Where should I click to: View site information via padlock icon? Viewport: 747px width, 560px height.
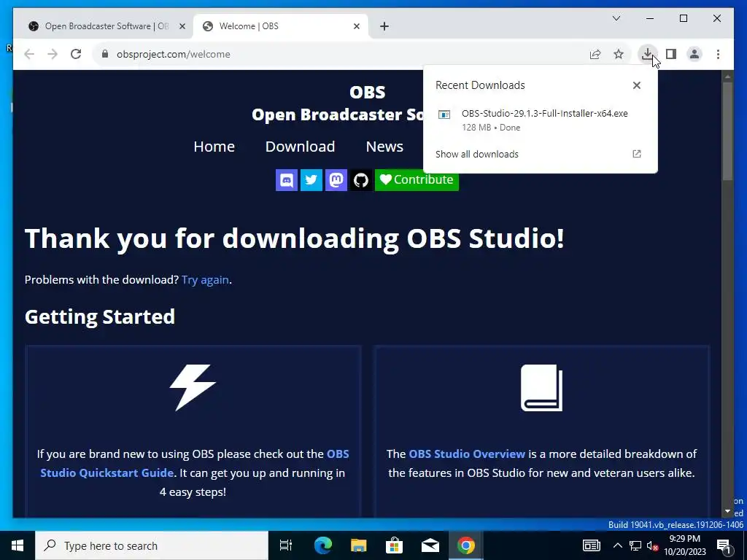point(105,54)
